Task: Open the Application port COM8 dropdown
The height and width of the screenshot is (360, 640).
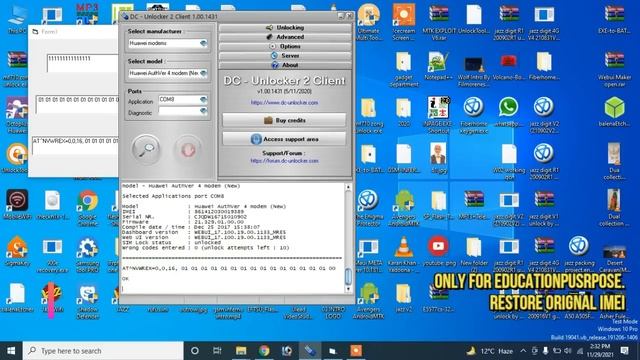Action: [183, 100]
